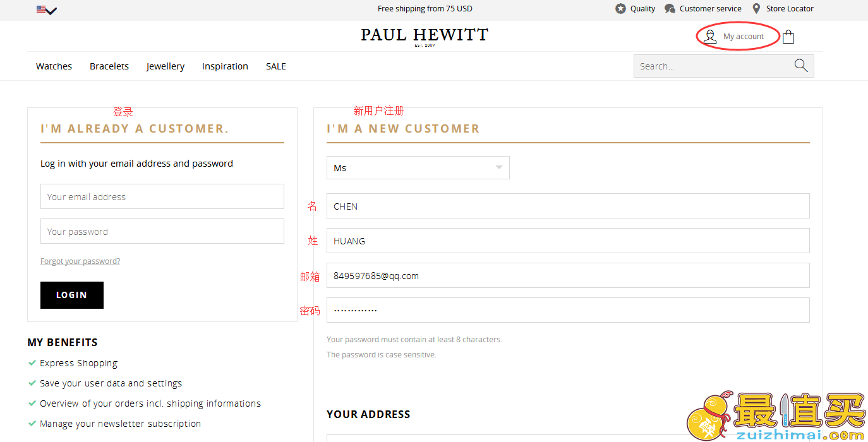Click the I'M ALREADY A CUSTOMER heading
Screen dimensions: 868x442
point(135,129)
